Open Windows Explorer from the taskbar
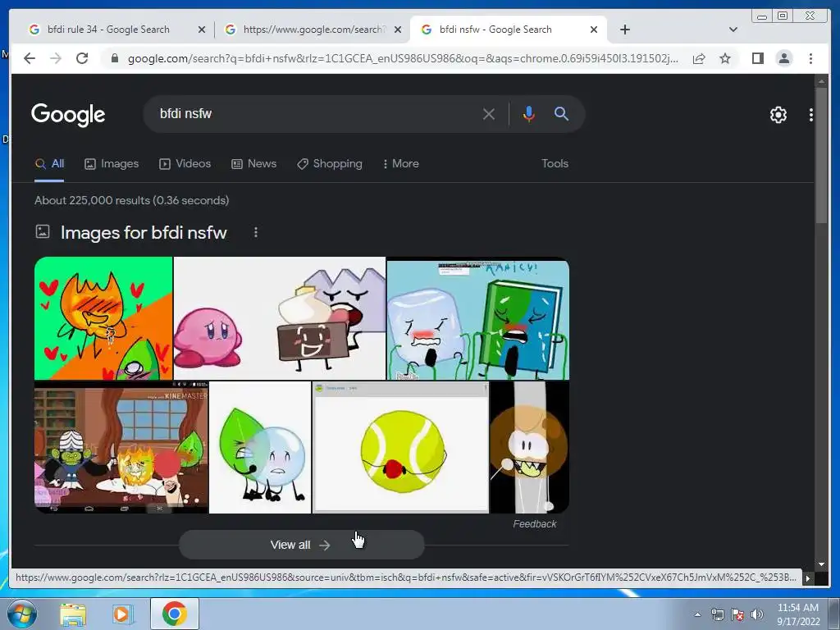Screen dimensions: 840x630 point(73,614)
